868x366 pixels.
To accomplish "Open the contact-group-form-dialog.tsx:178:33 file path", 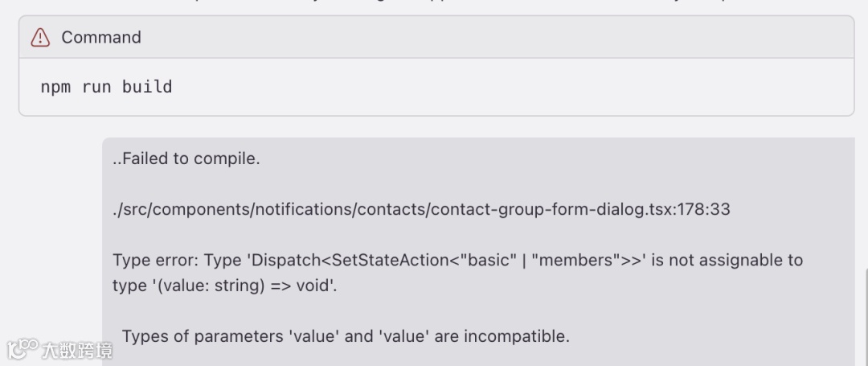I will (420, 209).
